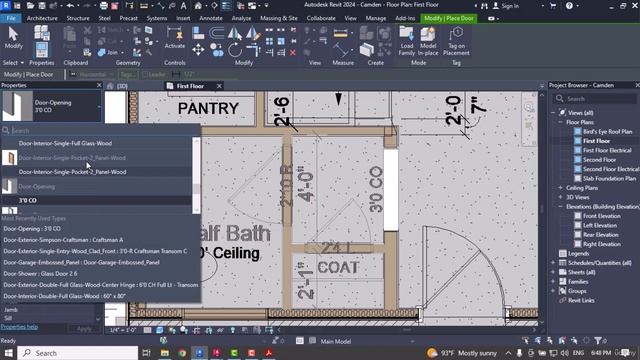This screenshot has width=640, height=360.
Task: Select the Copy tool
Action: [x=217, y=50]
